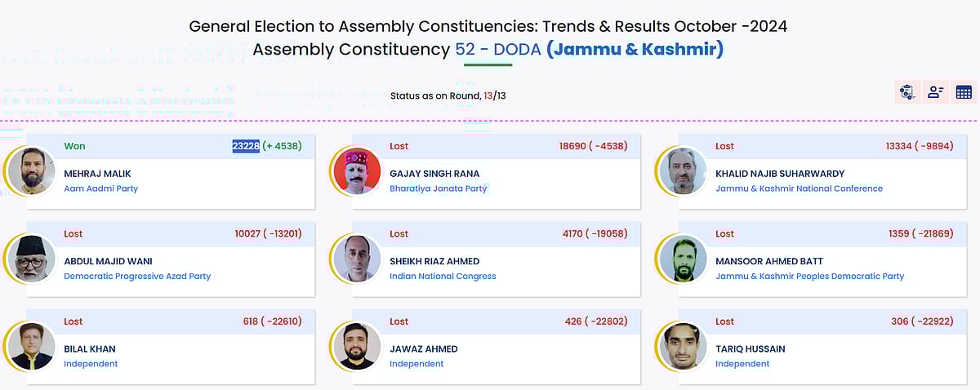Select Sheikh Riaz Ahmed's photo

tap(357, 259)
